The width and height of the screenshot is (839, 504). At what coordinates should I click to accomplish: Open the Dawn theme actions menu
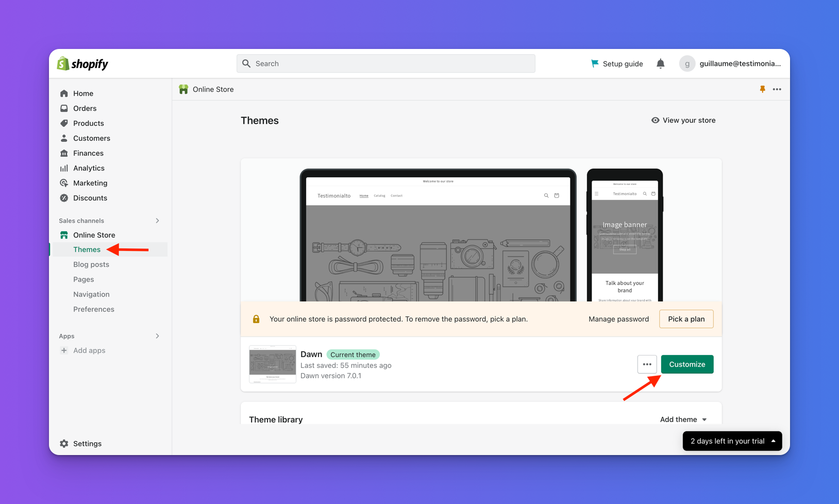pyautogui.click(x=647, y=364)
